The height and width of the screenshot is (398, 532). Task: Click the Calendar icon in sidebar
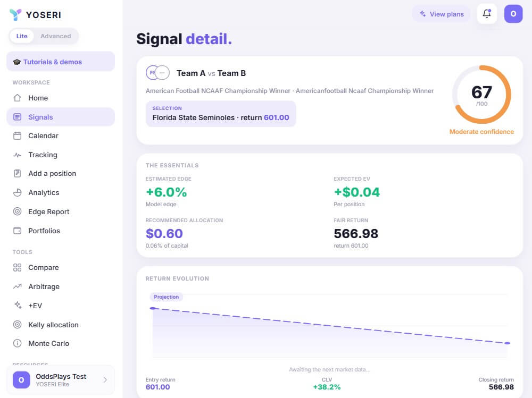pyautogui.click(x=18, y=136)
